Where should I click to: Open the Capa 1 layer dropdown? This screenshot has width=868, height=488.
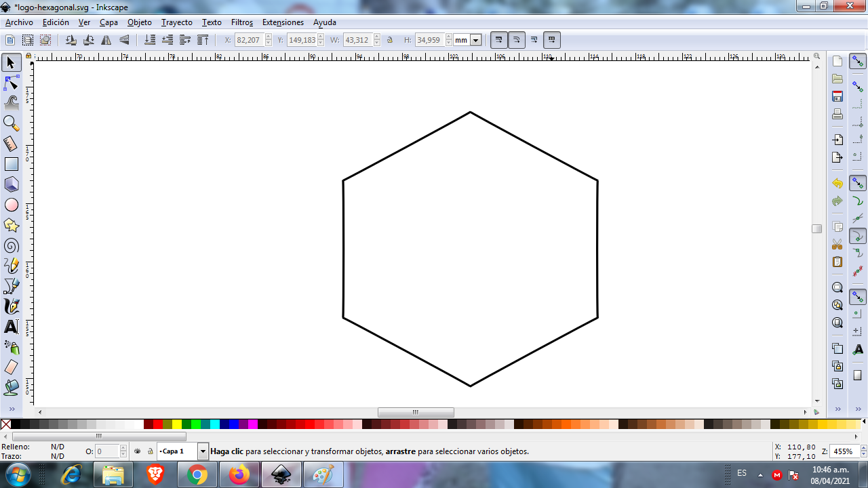pos(203,451)
